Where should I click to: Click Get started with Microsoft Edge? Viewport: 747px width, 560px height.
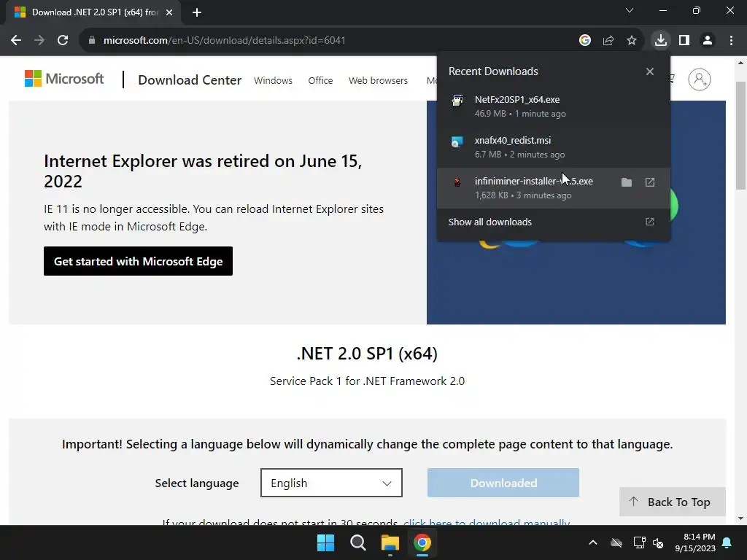tap(138, 261)
